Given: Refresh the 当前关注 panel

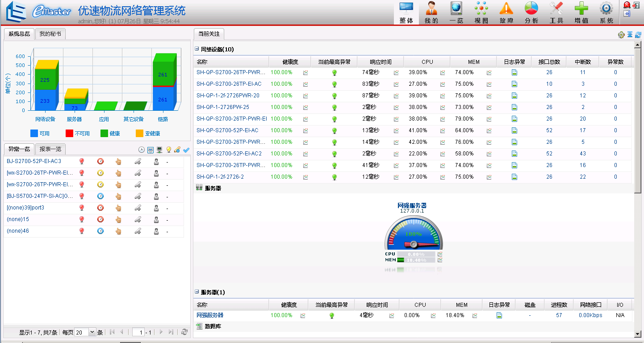Looking at the screenshot, I should pyautogui.click(x=638, y=34).
